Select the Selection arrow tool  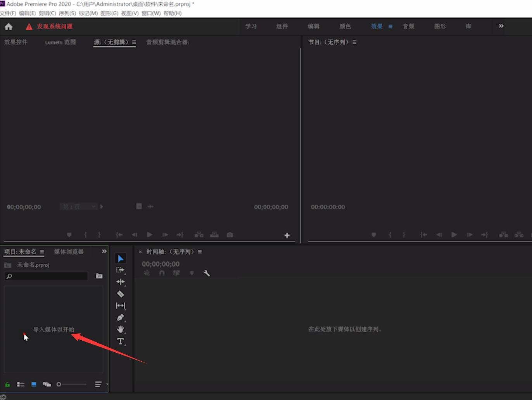point(121,259)
